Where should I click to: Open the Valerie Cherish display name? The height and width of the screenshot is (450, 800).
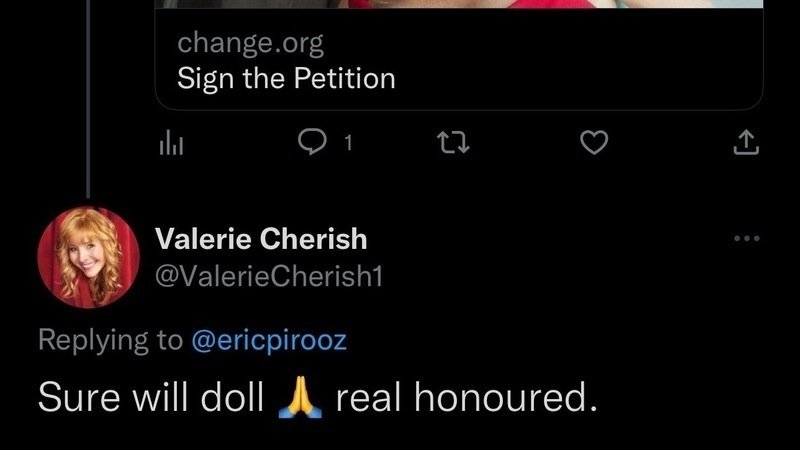[x=261, y=239]
